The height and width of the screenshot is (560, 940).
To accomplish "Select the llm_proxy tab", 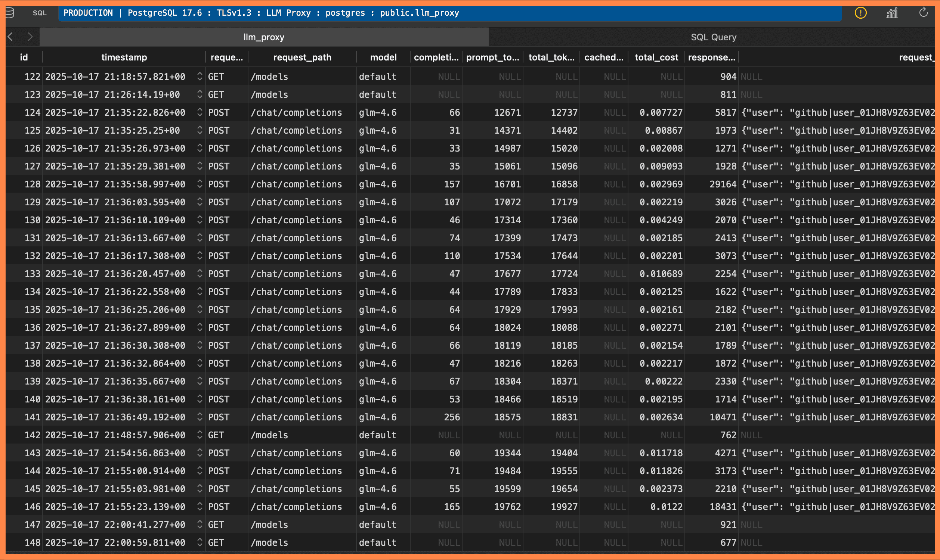I will coord(264,37).
